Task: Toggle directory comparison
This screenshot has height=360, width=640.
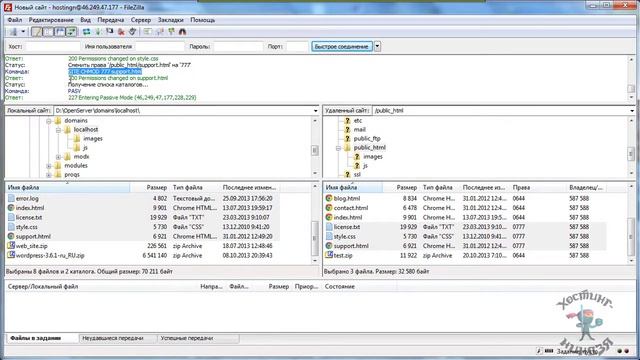Action: click(160, 32)
